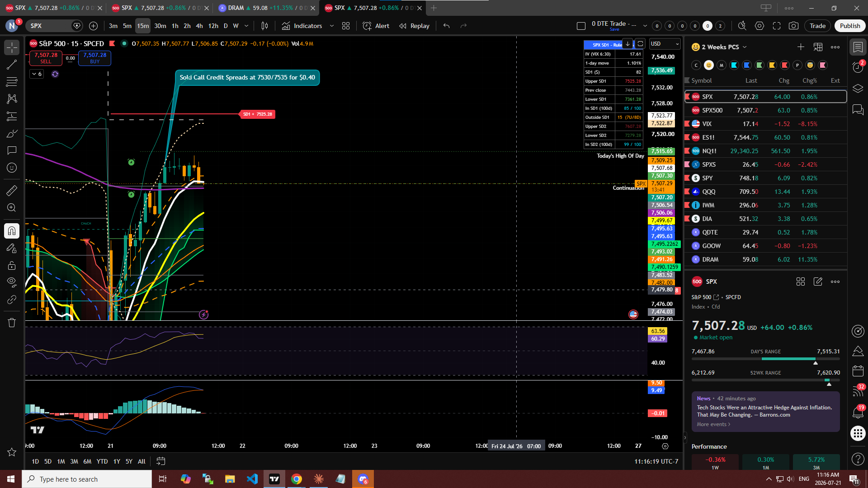The width and height of the screenshot is (868, 488).
Task: Switch to the 5m timeframe
Action: (127, 26)
